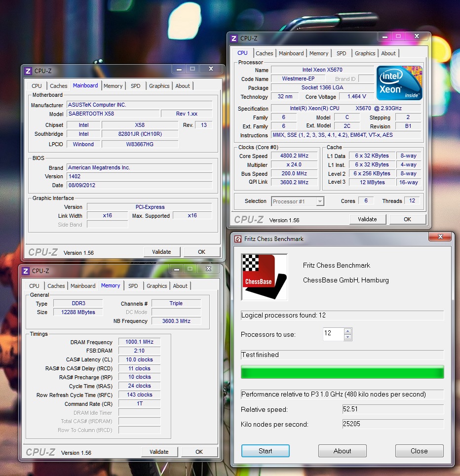The image size is (460, 476).
Task: Close the Fritz Chess Benchmark window
Action: (441, 237)
